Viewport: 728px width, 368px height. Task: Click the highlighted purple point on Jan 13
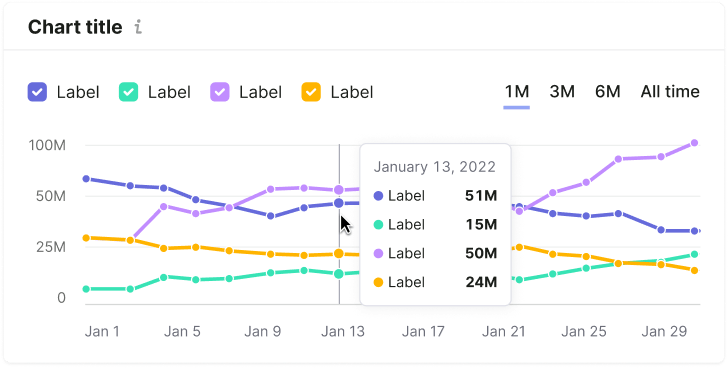click(339, 190)
